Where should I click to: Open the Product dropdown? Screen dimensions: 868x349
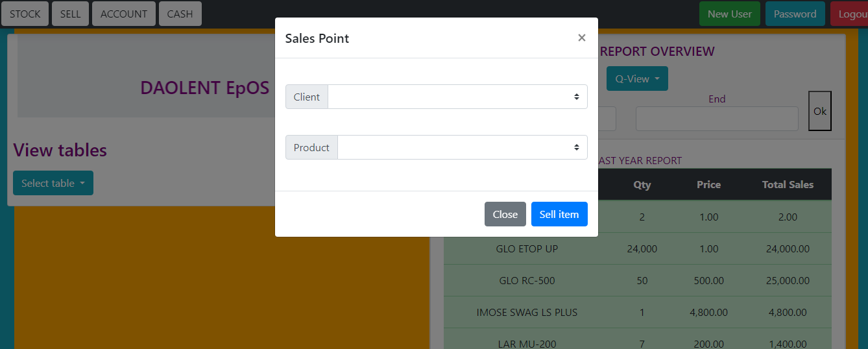(462, 147)
